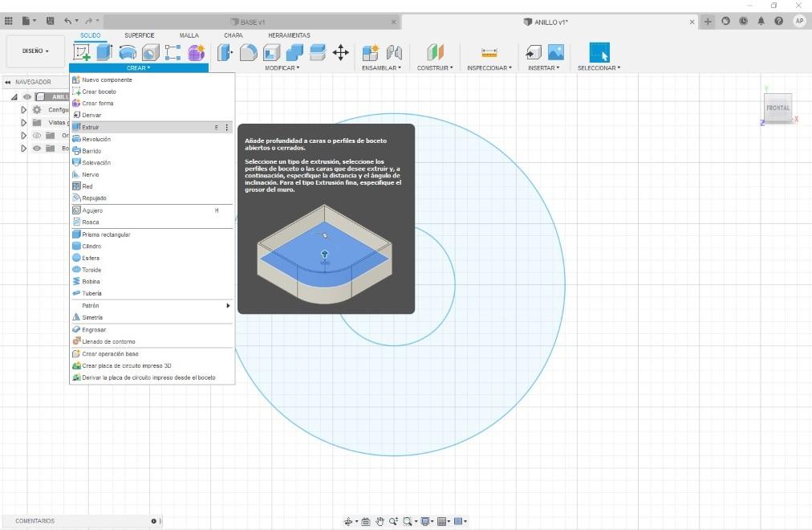Screen dimensions: 812x530
Task: Select Agujero menu entry
Action: (x=152, y=210)
